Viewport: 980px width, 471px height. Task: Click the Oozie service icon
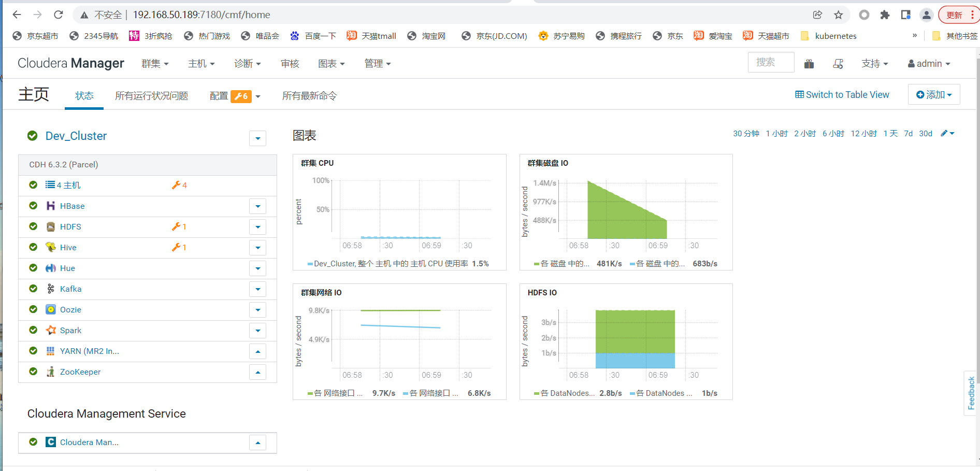pos(50,309)
